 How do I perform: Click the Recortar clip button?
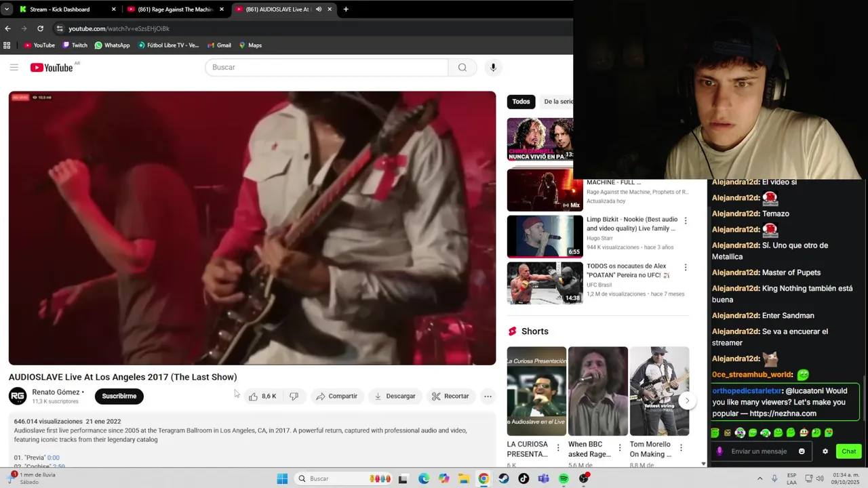tap(450, 396)
